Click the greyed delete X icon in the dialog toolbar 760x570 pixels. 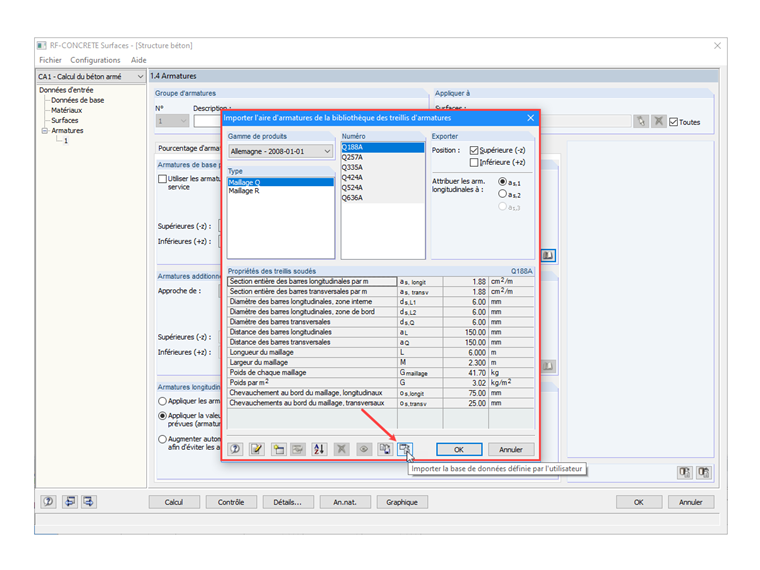(x=341, y=449)
